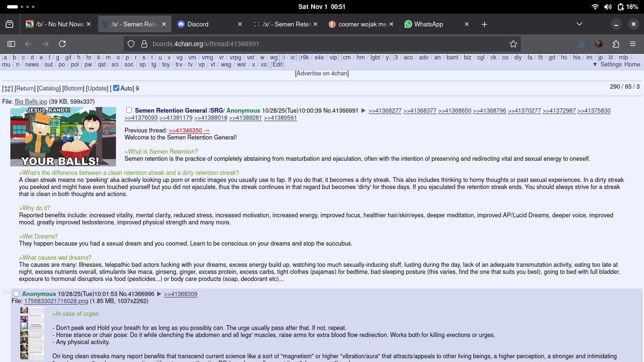Click the back navigation arrow
Image resolution: width=644 pixels, height=362 pixels.
point(28,44)
